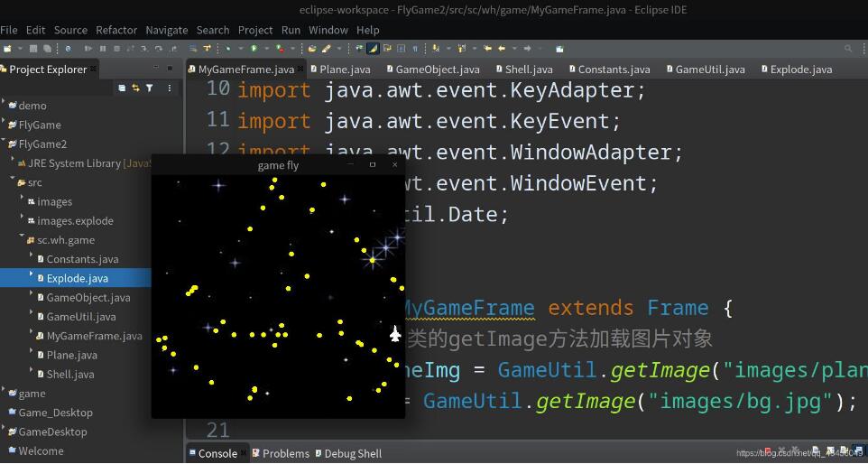Click the white plane in game window
This screenshot has width=868, height=464.
tap(395, 334)
